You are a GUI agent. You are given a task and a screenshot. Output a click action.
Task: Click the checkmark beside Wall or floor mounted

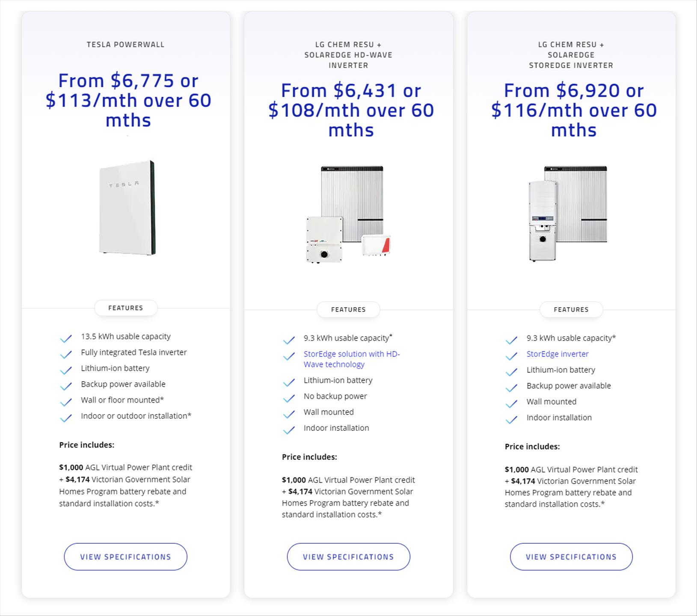66,402
